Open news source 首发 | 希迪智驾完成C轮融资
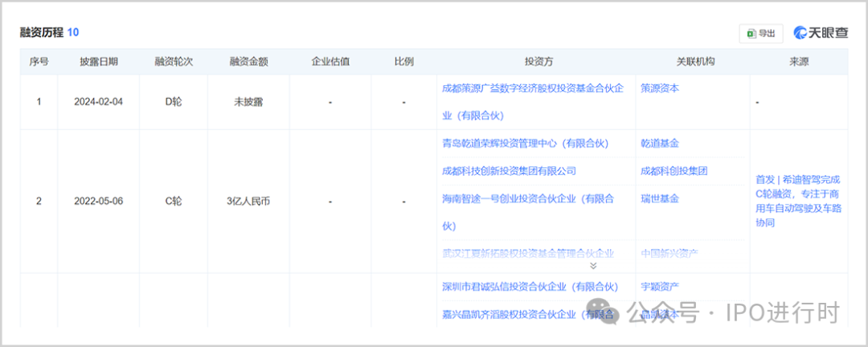Image resolution: width=868 pixels, height=347 pixels. (x=799, y=202)
